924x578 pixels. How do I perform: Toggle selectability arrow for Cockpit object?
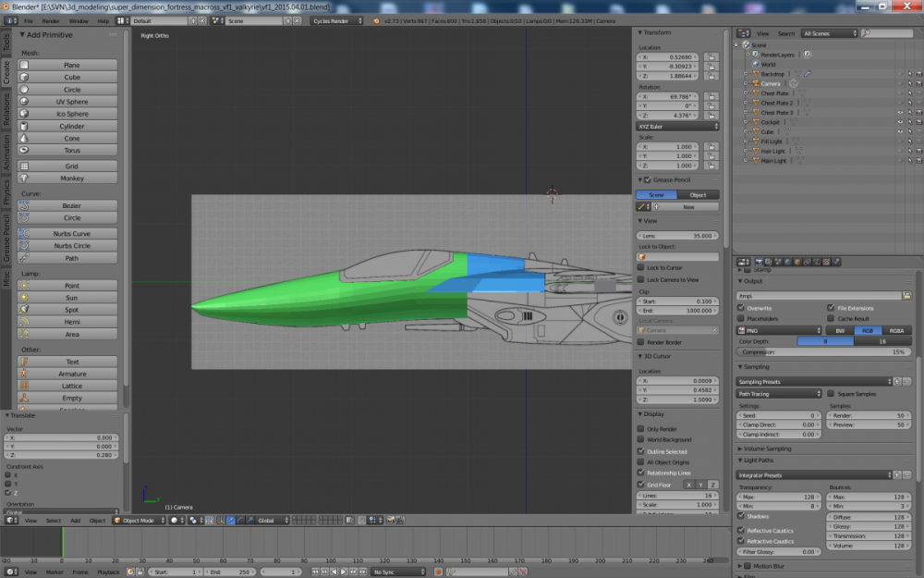coord(910,122)
